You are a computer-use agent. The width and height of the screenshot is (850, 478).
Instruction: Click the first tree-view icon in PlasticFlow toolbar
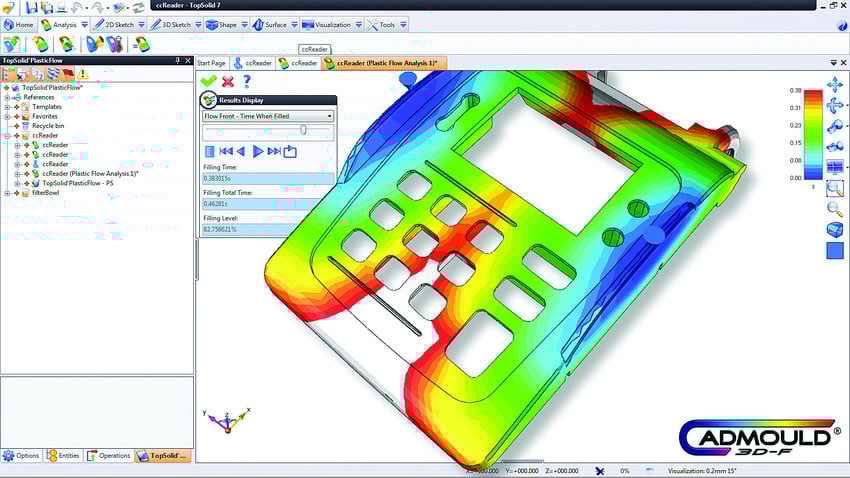[8, 74]
